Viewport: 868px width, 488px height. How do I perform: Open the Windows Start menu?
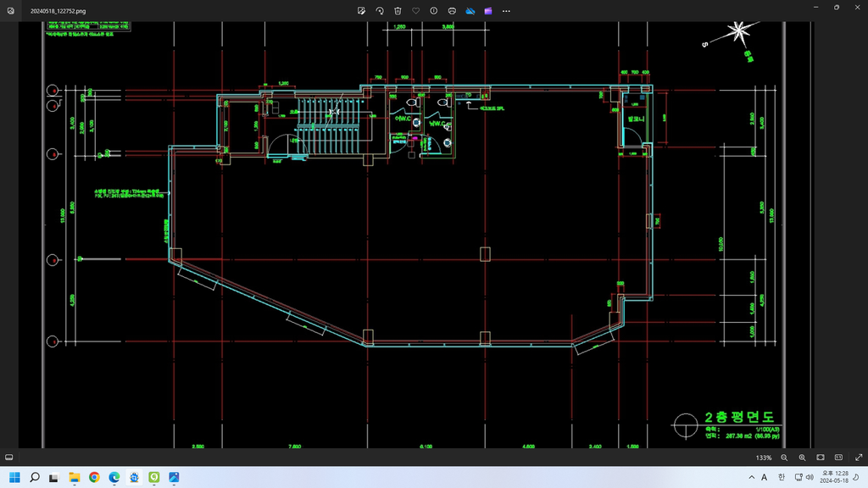(14, 477)
